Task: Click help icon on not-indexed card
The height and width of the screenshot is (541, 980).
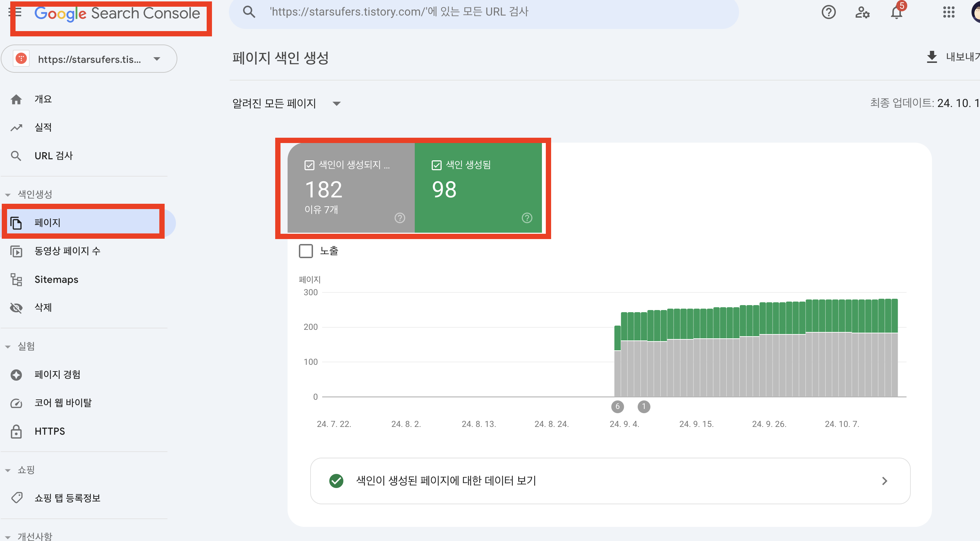Action: point(400,218)
